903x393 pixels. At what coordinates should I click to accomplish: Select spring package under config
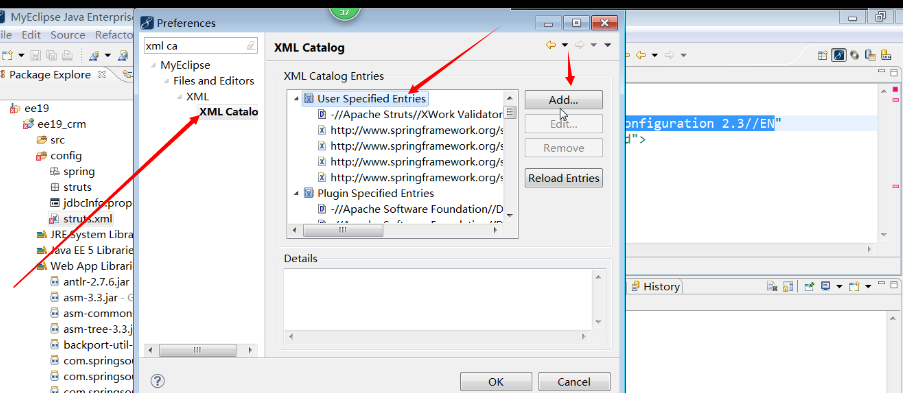72,171
